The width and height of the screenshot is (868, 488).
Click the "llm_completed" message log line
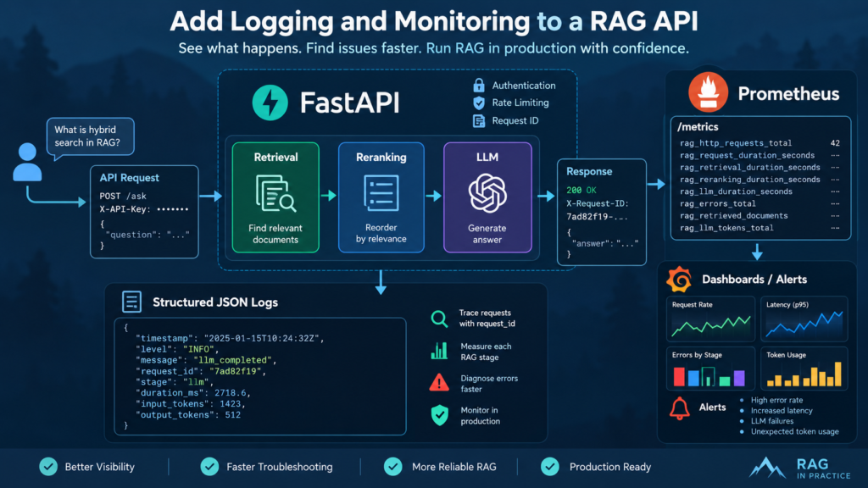205,360
